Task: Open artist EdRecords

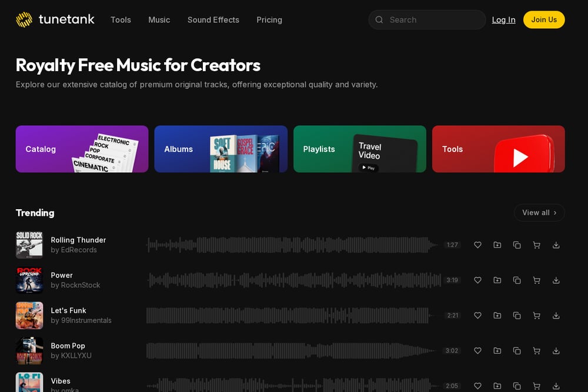Action: point(79,250)
